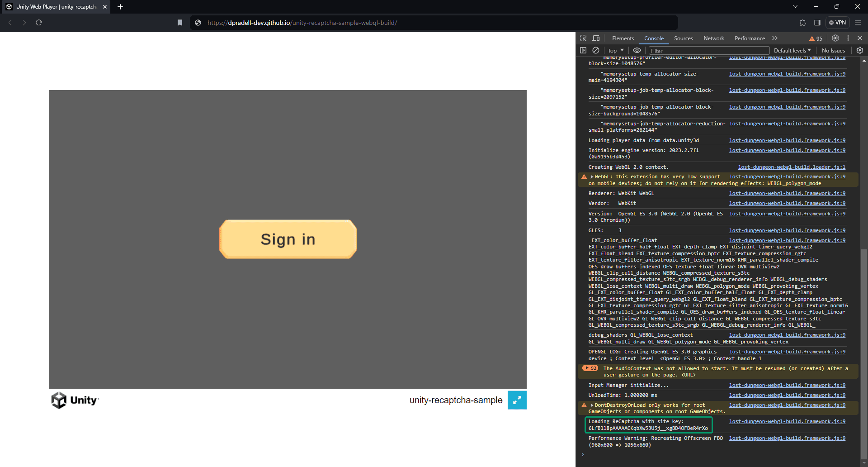Open the VPN status badge
The width and height of the screenshot is (868, 467).
pyautogui.click(x=838, y=23)
